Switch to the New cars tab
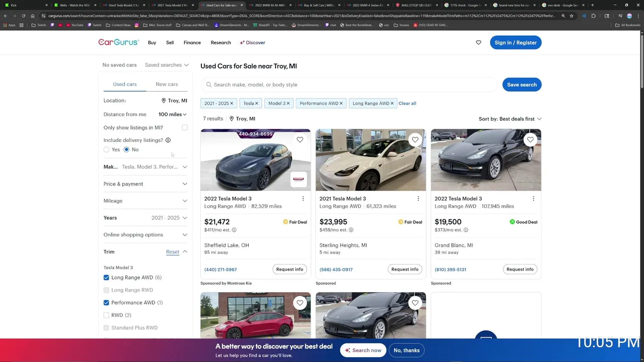Image resolution: width=644 pixels, height=362 pixels. tap(167, 84)
